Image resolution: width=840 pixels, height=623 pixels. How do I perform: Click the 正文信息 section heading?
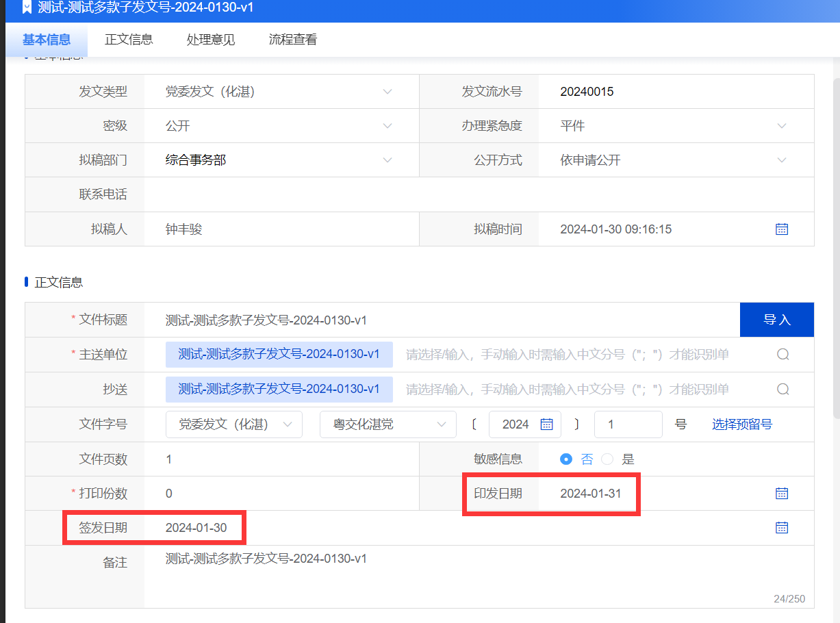click(59, 282)
